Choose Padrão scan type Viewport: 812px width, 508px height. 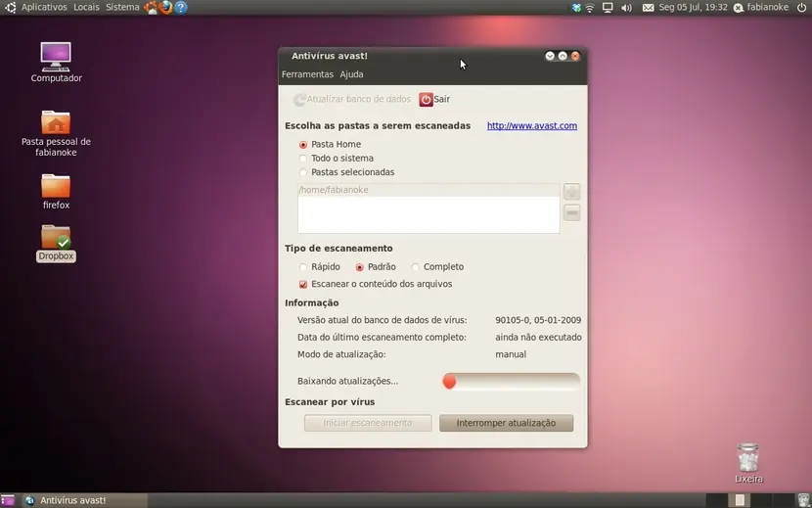tap(359, 267)
